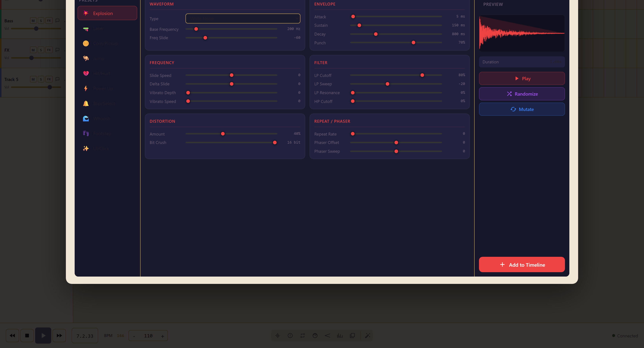Adjust the Phaser Offset slider
This screenshot has height=348, width=644.
396,142
